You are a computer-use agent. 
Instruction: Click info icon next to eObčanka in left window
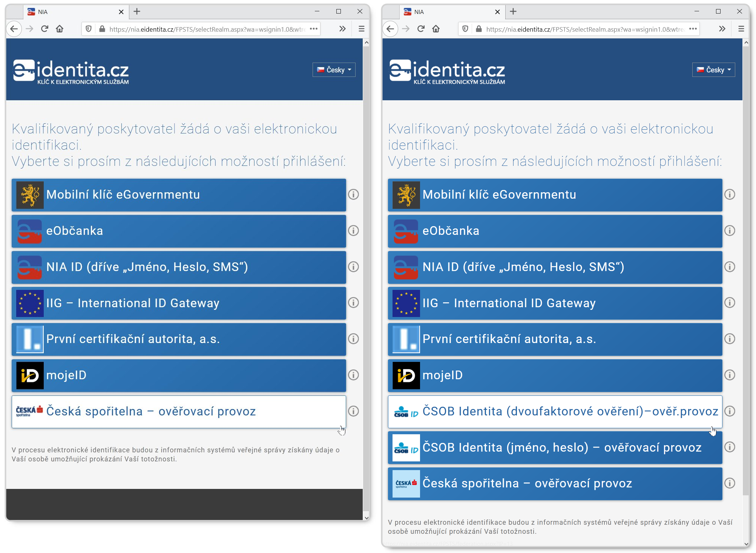353,231
